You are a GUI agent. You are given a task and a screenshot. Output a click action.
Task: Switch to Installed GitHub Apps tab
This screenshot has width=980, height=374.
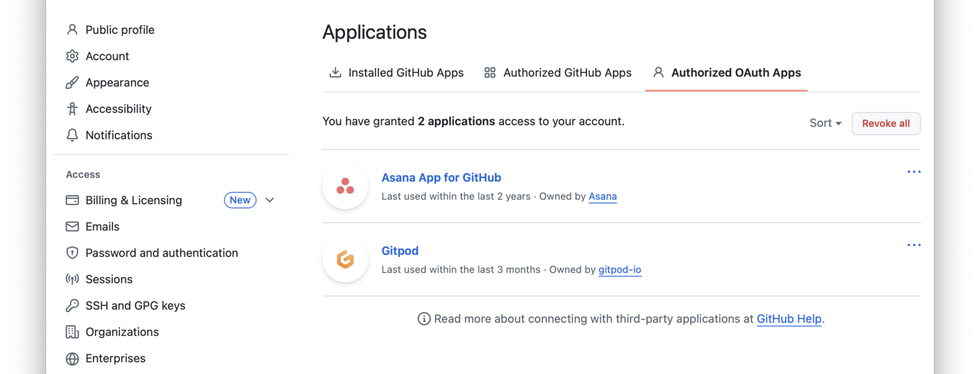point(396,73)
